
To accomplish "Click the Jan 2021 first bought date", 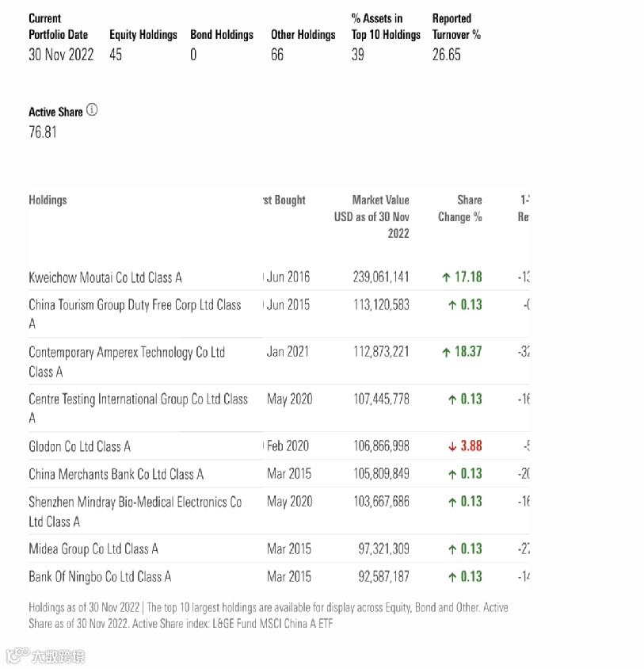I will (x=288, y=352).
